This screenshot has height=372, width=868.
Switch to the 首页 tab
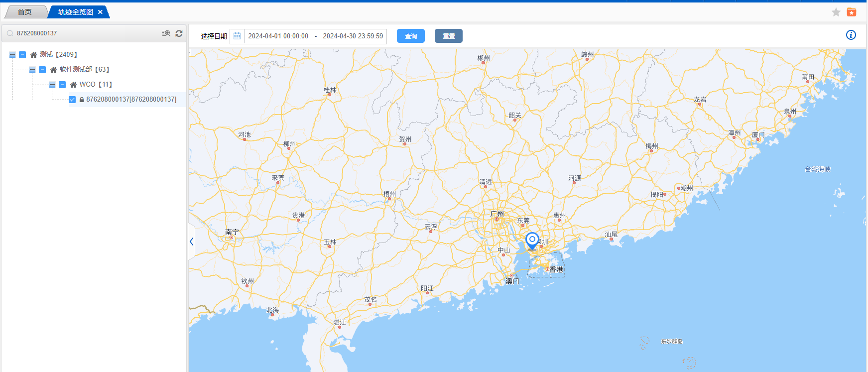pos(24,12)
